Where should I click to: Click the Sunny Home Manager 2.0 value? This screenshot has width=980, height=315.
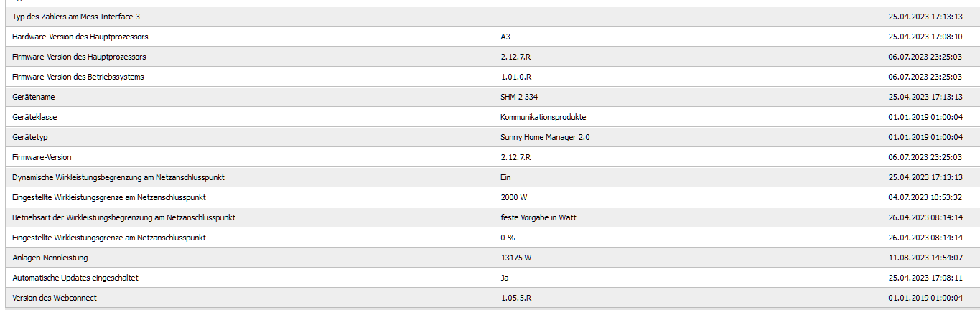click(545, 137)
